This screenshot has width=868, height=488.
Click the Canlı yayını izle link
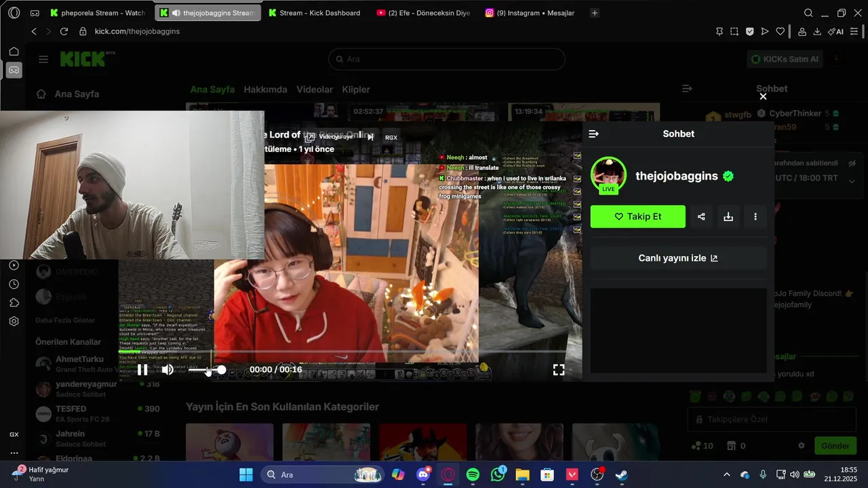678,258
